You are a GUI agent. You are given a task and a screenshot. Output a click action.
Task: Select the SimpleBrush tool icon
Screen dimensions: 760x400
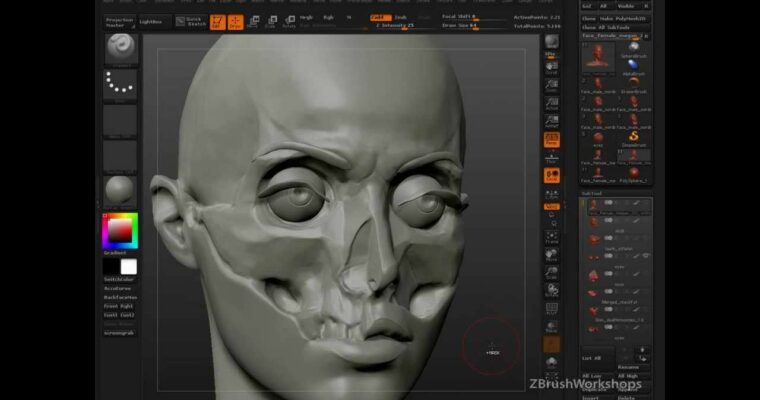coord(634,138)
